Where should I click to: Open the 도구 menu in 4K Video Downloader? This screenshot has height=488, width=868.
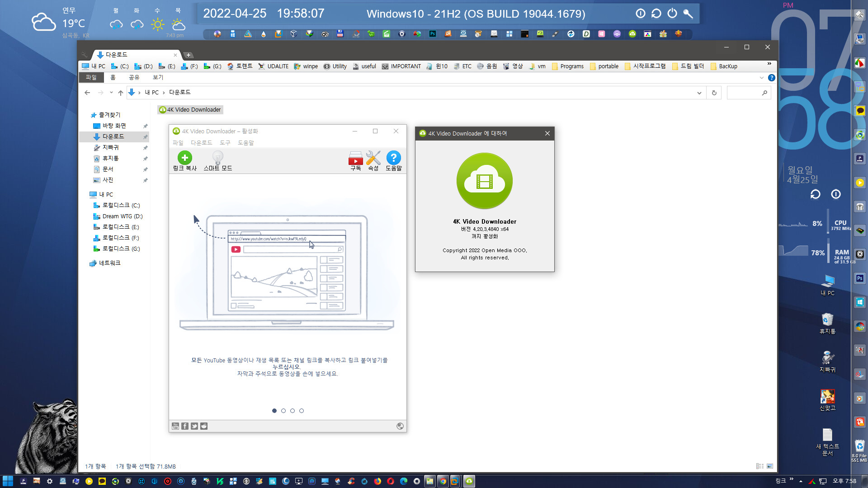[225, 143]
